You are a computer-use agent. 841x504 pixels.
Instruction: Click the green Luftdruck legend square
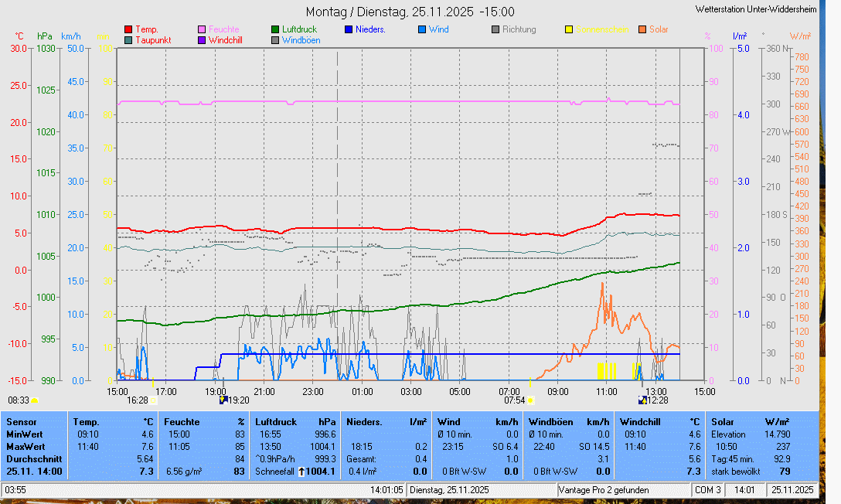pos(275,29)
